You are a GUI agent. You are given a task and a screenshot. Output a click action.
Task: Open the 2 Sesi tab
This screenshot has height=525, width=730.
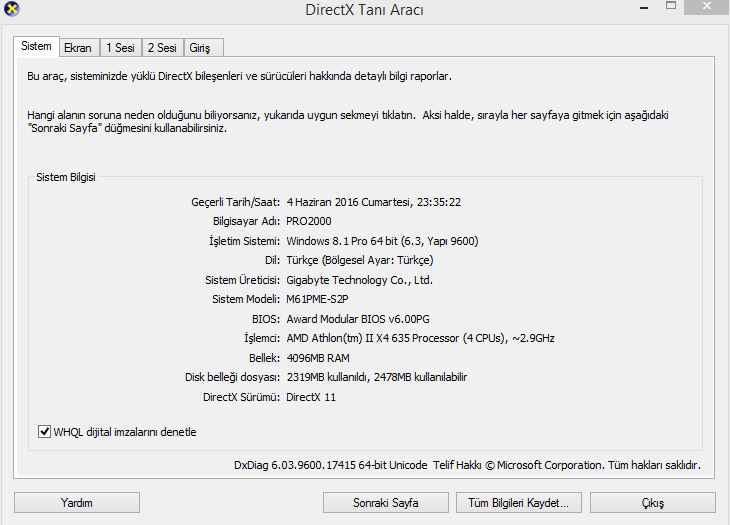tap(162, 48)
